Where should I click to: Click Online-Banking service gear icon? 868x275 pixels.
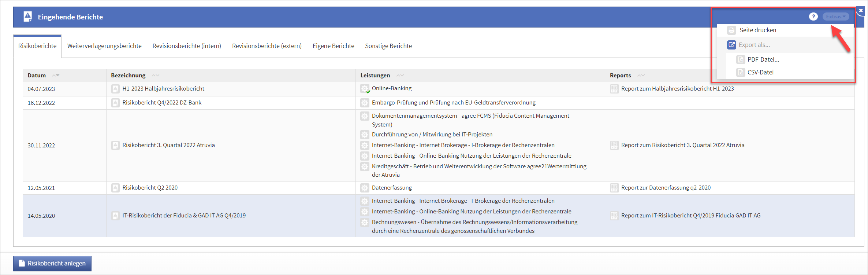(x=365, y=89)
